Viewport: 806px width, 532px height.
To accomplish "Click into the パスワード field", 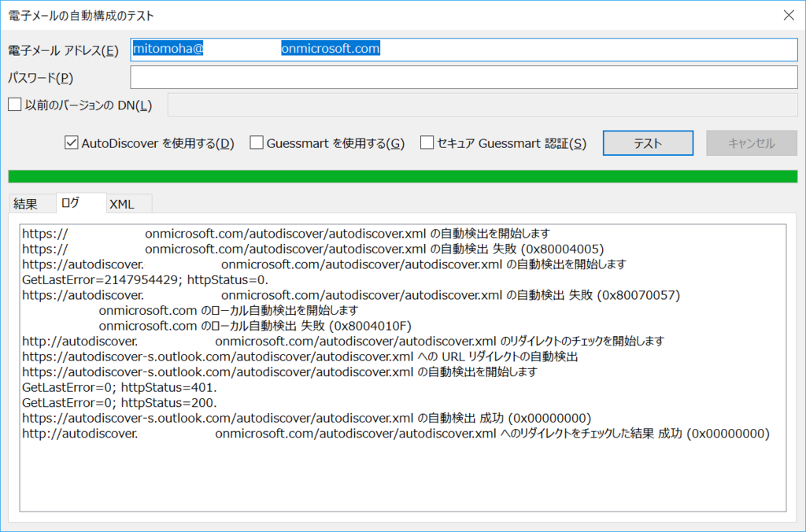I will [x=464, y=78].
